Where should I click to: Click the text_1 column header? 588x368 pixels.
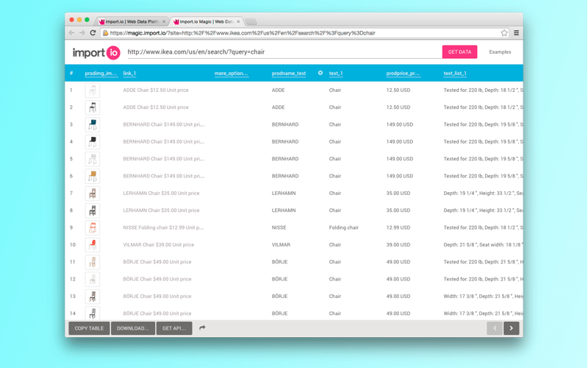coord(336,73)
